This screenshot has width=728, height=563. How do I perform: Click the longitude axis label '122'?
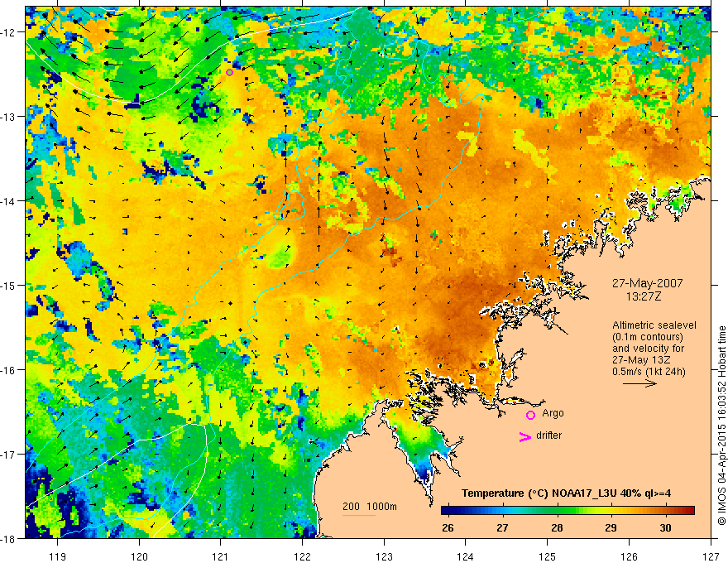(302, 557)
